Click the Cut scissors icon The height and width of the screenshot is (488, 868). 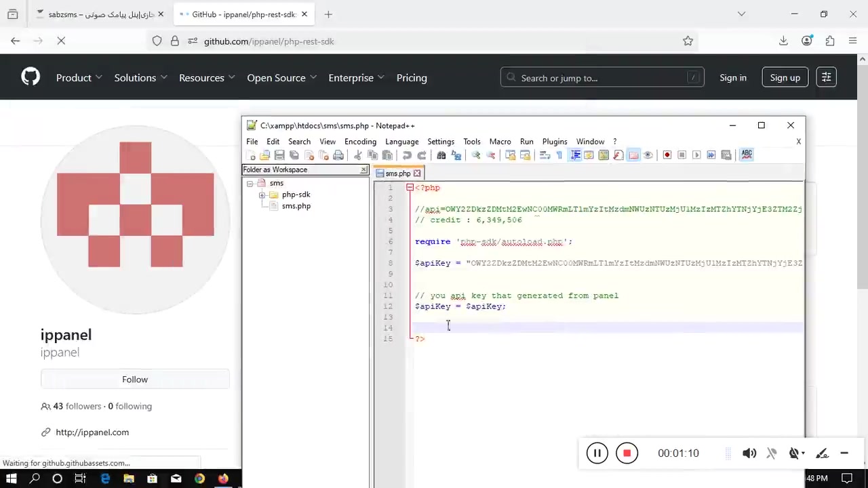tap(358, 155)
